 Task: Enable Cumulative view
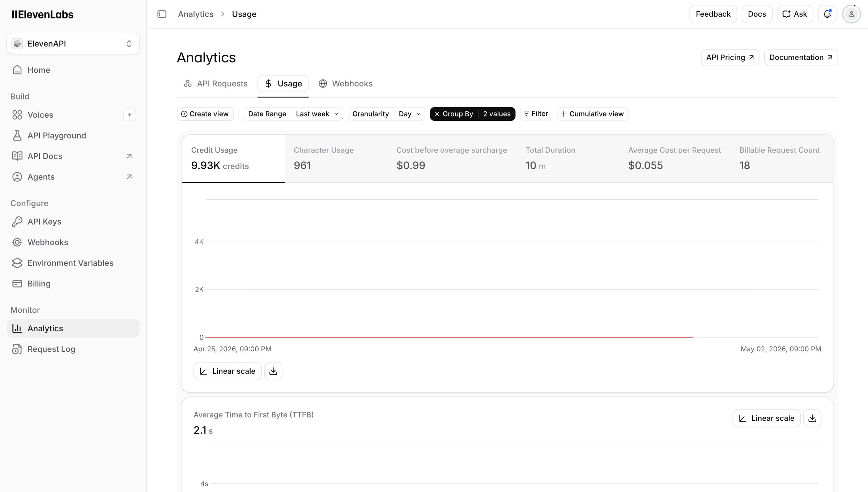point(592,114)
